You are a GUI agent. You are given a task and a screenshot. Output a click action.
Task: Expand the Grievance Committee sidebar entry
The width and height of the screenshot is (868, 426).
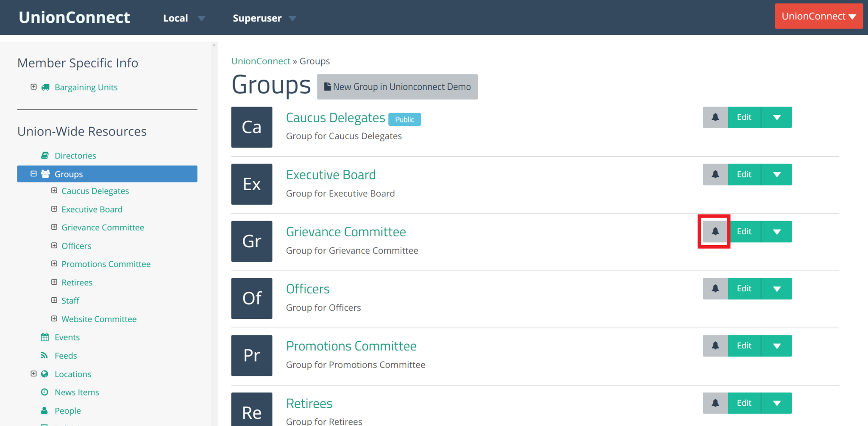tap(54, 227)
